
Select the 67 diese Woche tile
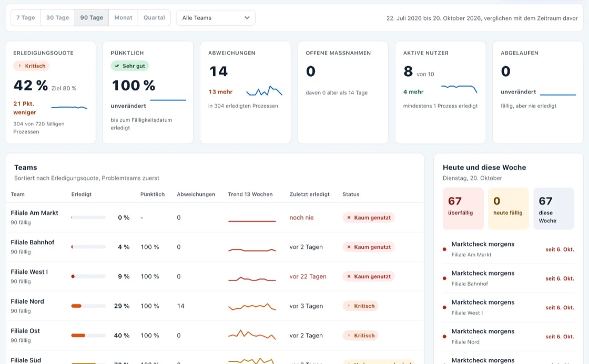(x=554, y=209)
